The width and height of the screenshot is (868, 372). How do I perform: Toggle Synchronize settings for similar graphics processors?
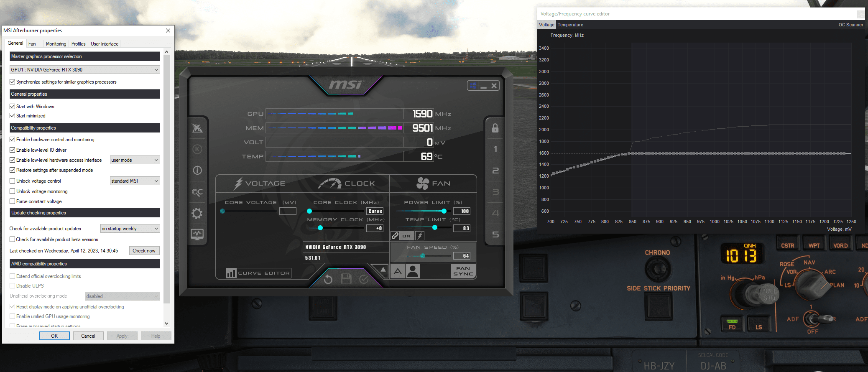pyautogui.click(x=13, y=82)
